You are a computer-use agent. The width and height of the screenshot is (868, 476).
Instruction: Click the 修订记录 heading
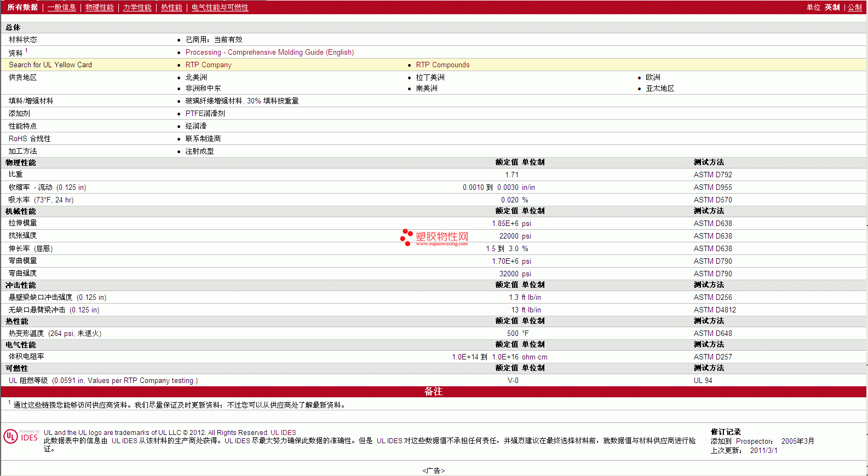726,432
